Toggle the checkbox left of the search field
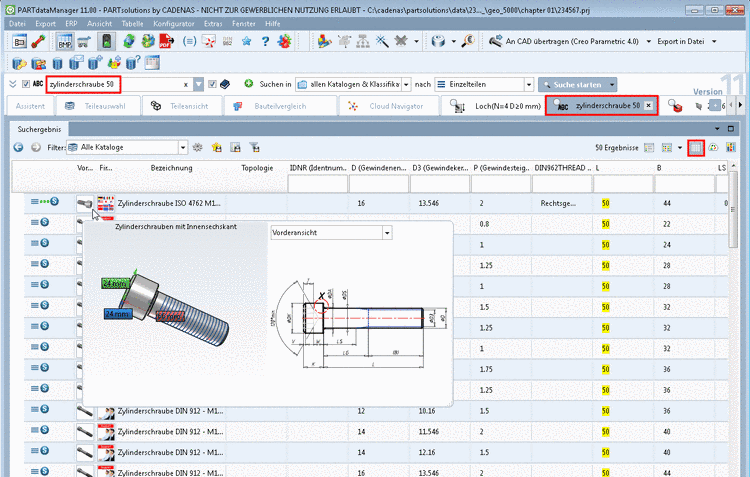The image size is (750, 477). click(25, 84)
